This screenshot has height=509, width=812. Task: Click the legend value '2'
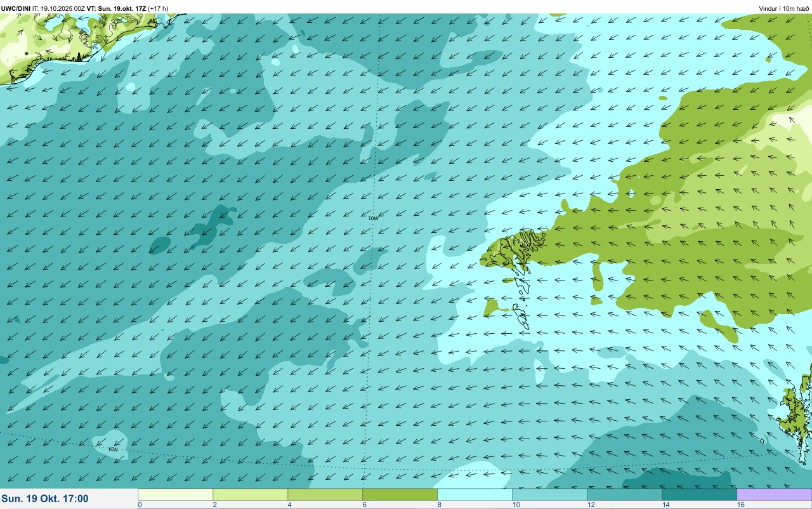[x=214, y=505]
